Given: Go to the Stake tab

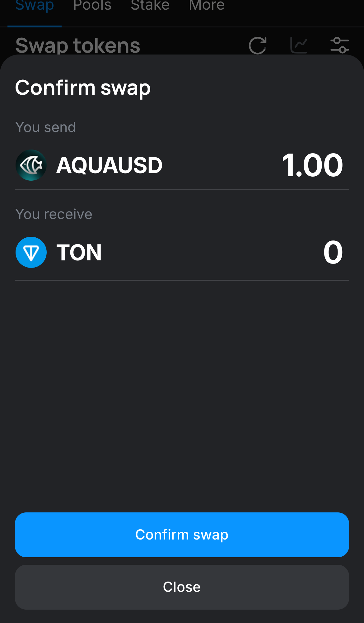Looking at the screenshot, I should coord(150,6).
